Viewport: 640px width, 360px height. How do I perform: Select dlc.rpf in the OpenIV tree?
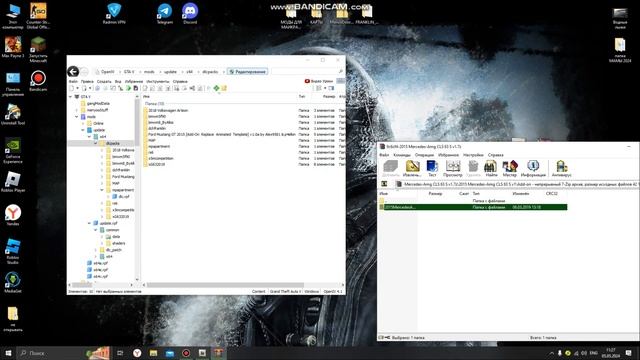pyautogui.click(x=124, y=196)
